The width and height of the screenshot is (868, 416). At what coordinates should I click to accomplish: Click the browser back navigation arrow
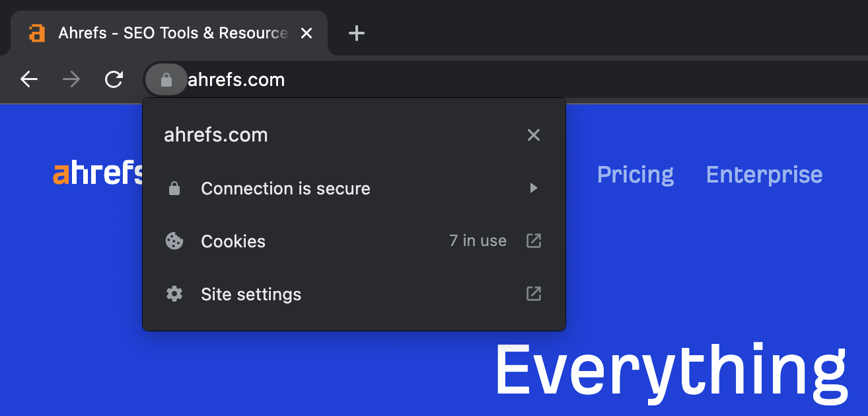coord(29,79)
